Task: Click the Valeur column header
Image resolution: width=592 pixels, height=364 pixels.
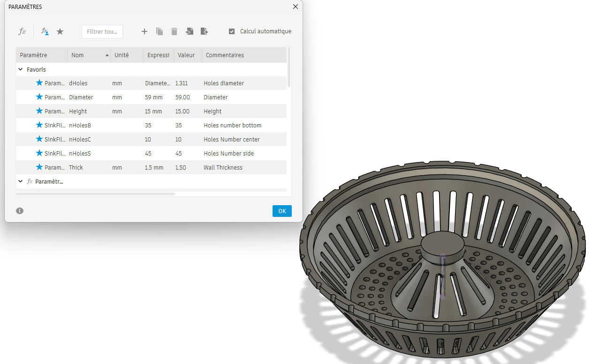Action: pos(188,55)
